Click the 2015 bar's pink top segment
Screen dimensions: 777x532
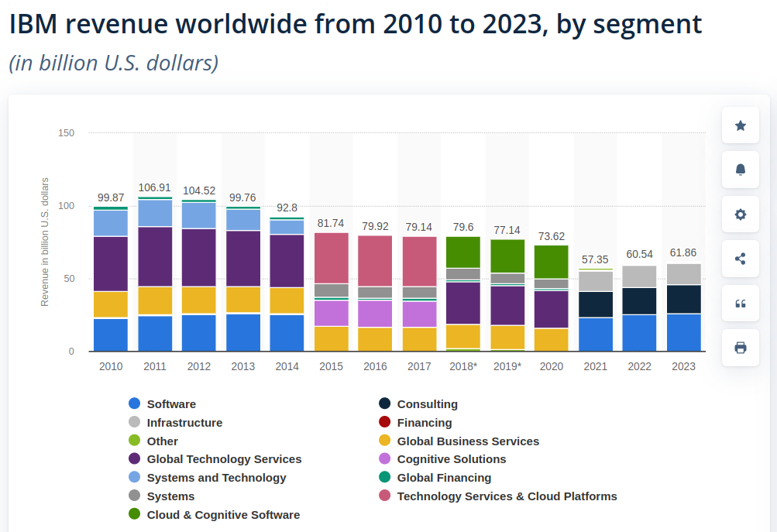331,258
